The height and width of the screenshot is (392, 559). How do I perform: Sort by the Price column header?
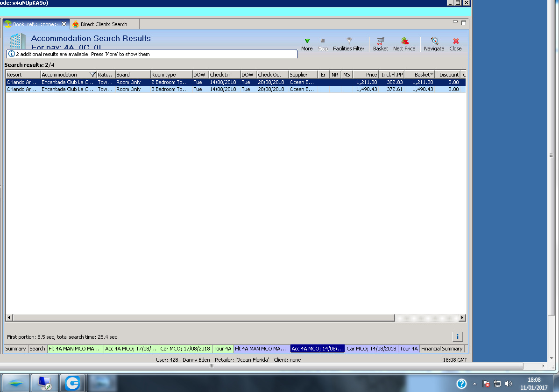(365, 75)
